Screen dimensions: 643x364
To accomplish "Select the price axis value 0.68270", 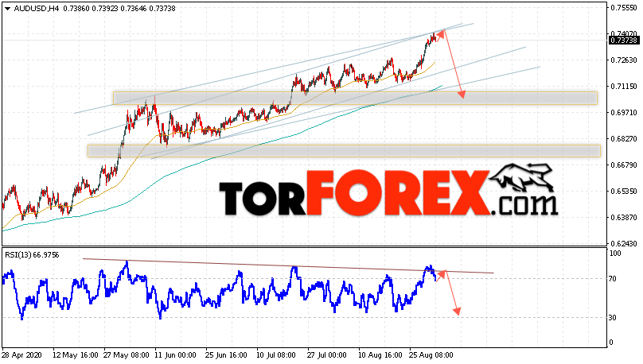I will coord(624,139).
